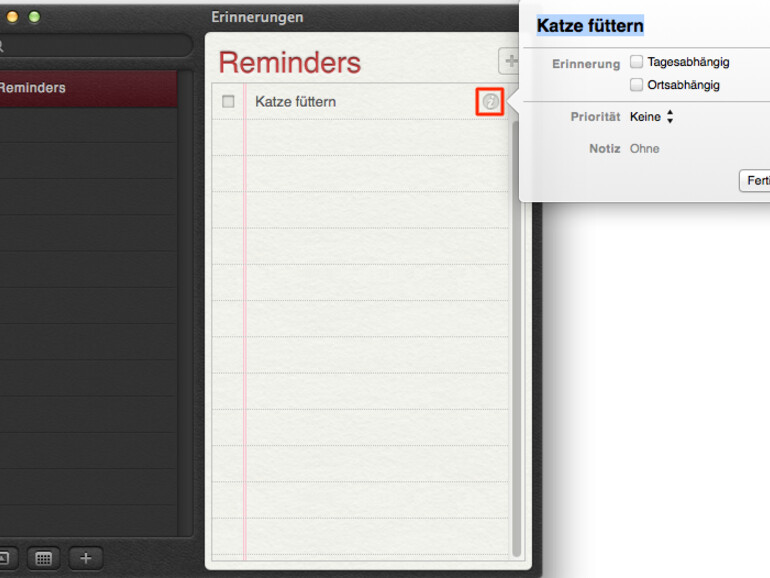Click the Fertig button

tap(755, 181)
